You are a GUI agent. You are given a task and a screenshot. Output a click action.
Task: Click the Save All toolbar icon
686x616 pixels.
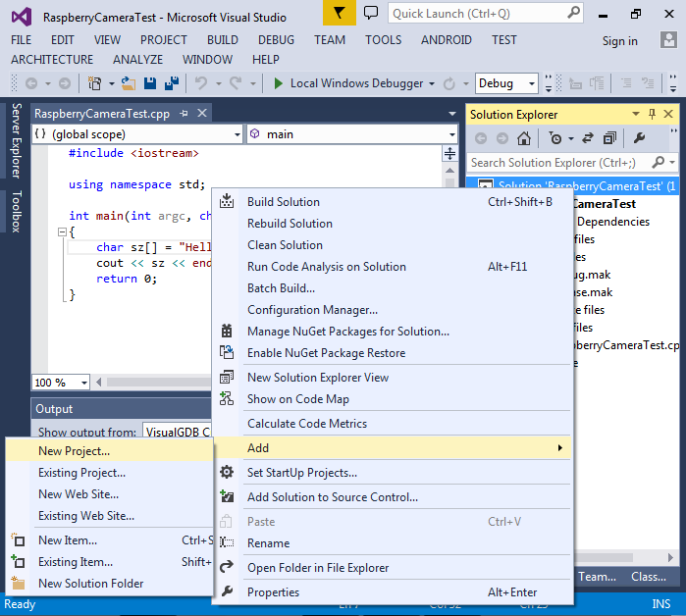tap(172, 83)
